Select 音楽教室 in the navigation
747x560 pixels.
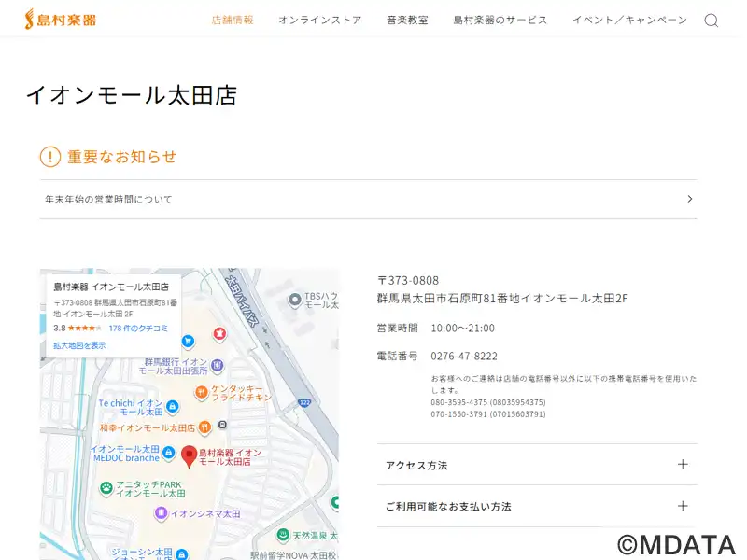coord(407,20)
